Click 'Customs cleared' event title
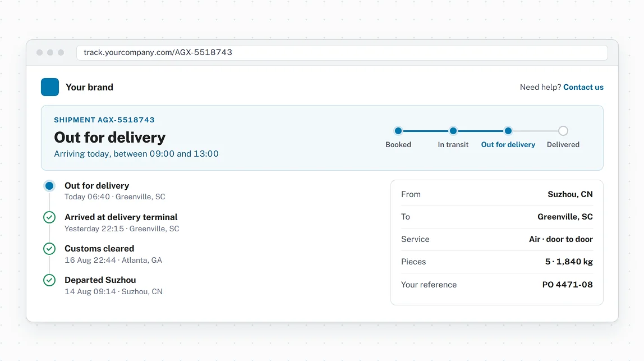The image size is (644, 361). tap(99, 249)
